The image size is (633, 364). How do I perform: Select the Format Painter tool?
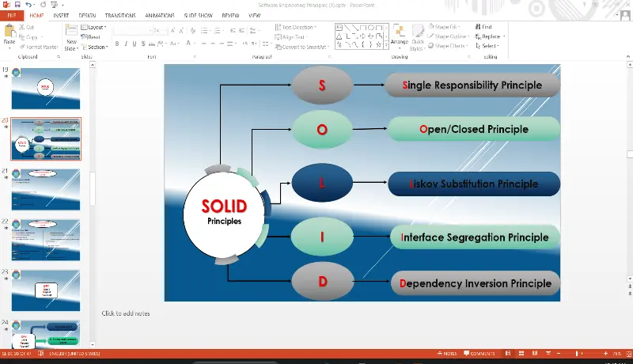tap(39, 47)
